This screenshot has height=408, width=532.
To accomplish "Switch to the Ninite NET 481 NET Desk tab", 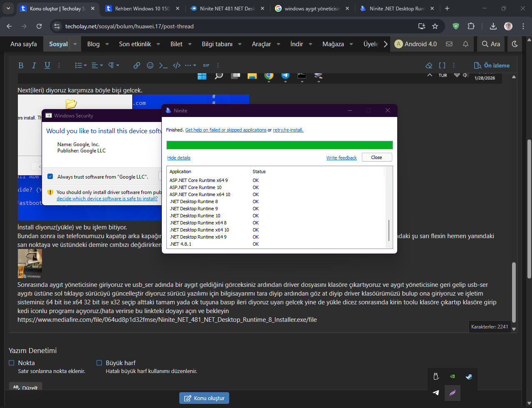I will (227, 8).
